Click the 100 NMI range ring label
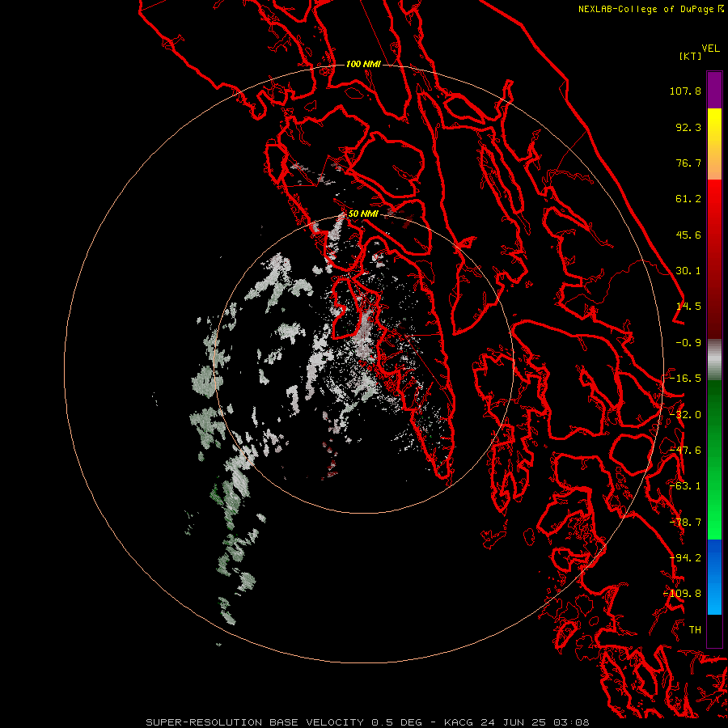This screenshot has width=728, height=728. (x=363, y=64)
